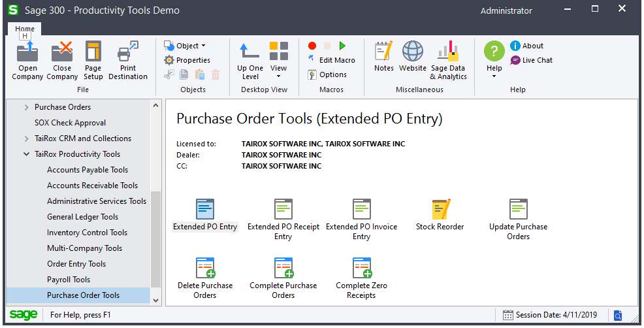This screenshot has width=644, height=328.
Task: Click tree scrollbar down arrow
Action: pyautogui.click(x=155, y=300)
